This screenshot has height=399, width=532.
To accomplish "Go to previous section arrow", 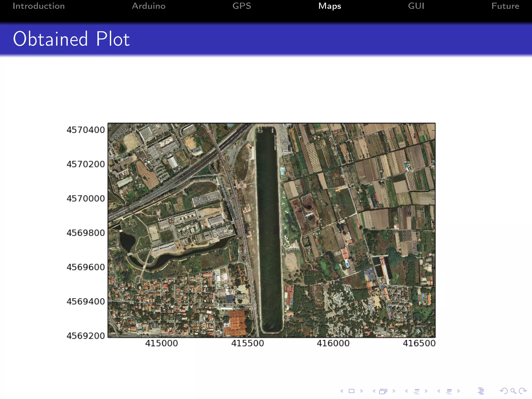I will (x=438, y=391).
